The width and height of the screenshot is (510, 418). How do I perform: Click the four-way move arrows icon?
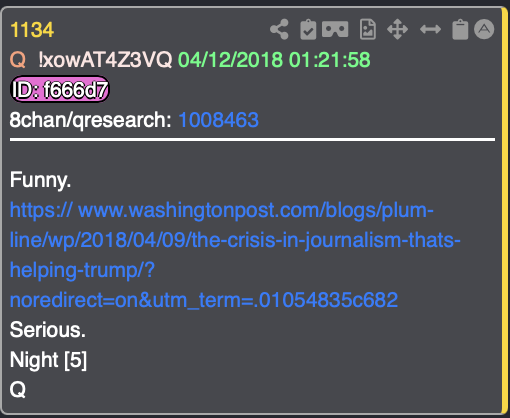click(397, 29)
